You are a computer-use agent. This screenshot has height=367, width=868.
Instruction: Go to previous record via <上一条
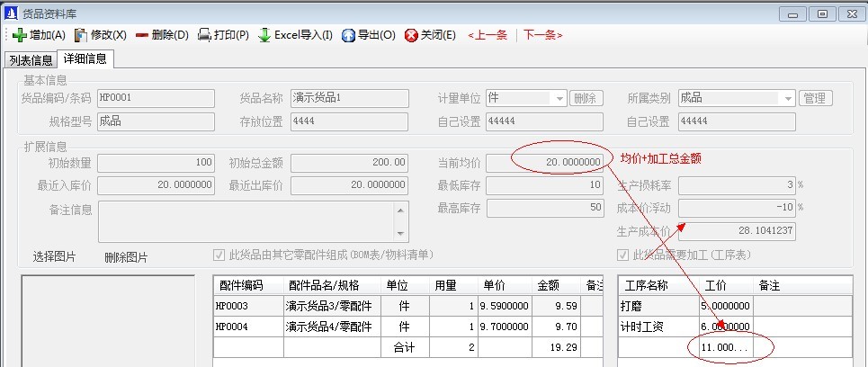(488, 35)
